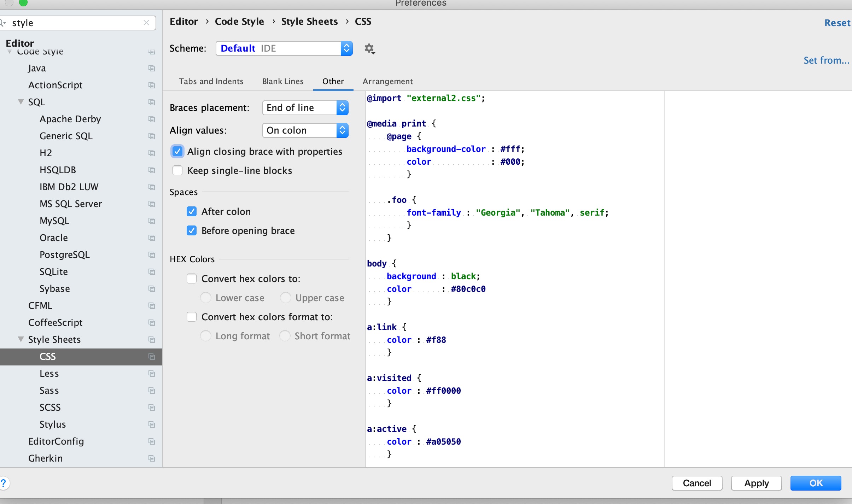Click the copy-settings icon next to Oracle
This screenshot has width=852, height=504.
[x=152, y=238]
